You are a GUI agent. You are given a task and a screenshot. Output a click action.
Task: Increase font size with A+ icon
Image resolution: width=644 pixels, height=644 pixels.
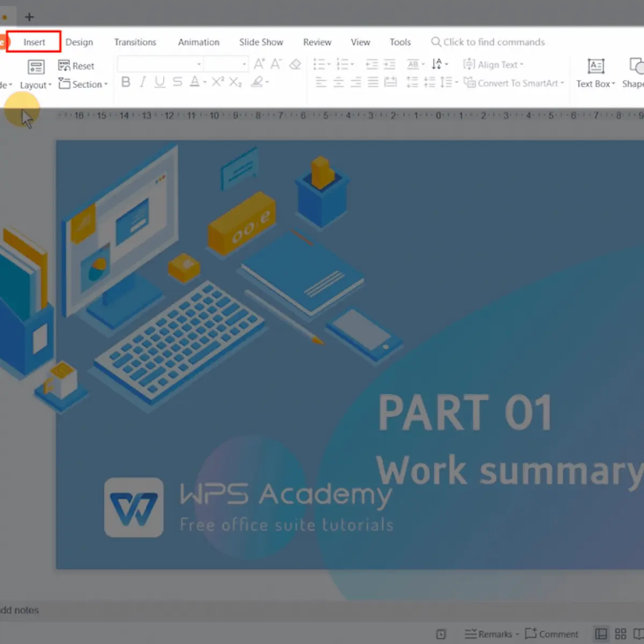[x=259, y=64]
